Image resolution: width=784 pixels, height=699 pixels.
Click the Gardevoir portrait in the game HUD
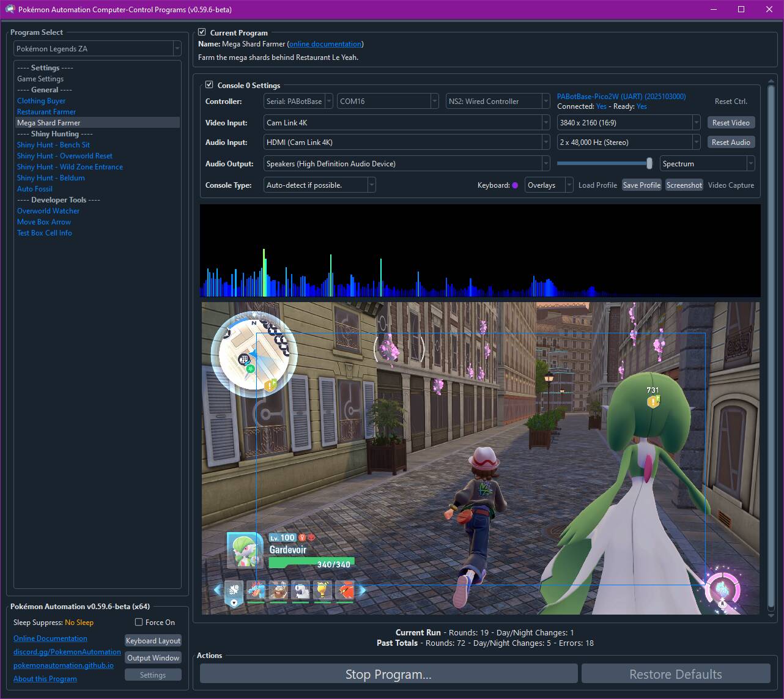pyautogui.click(x=245, y=550)
